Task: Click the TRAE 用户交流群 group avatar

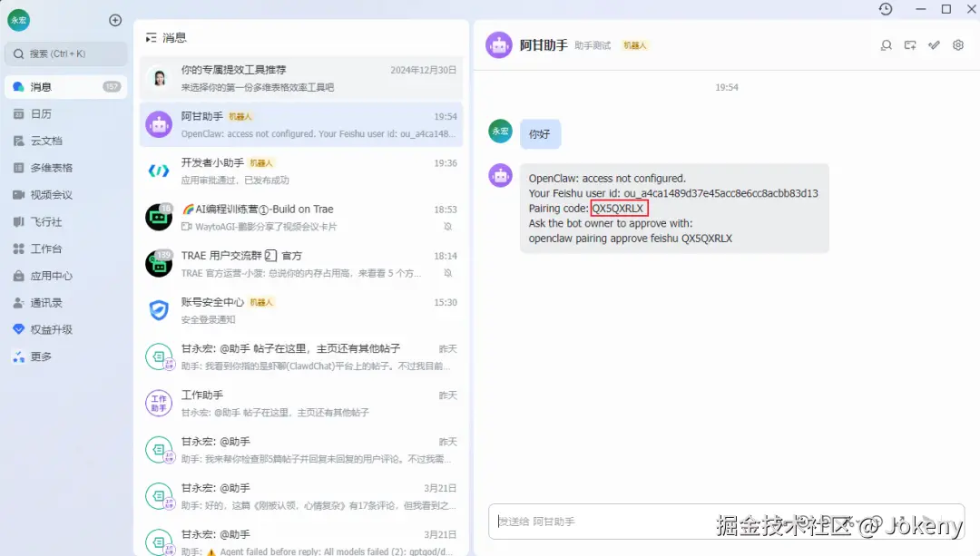Action: tap(159, 264)
